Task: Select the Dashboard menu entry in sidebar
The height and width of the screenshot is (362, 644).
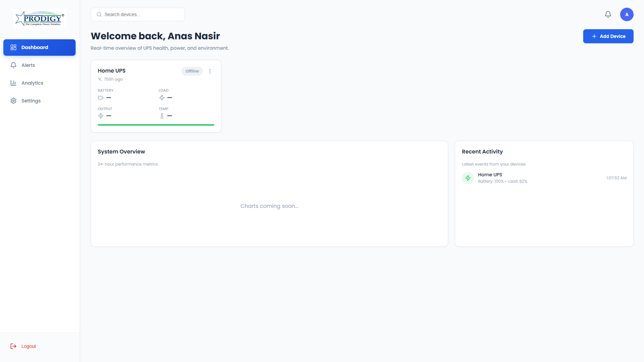Action: pyautogui.click(x=34, y=47)
